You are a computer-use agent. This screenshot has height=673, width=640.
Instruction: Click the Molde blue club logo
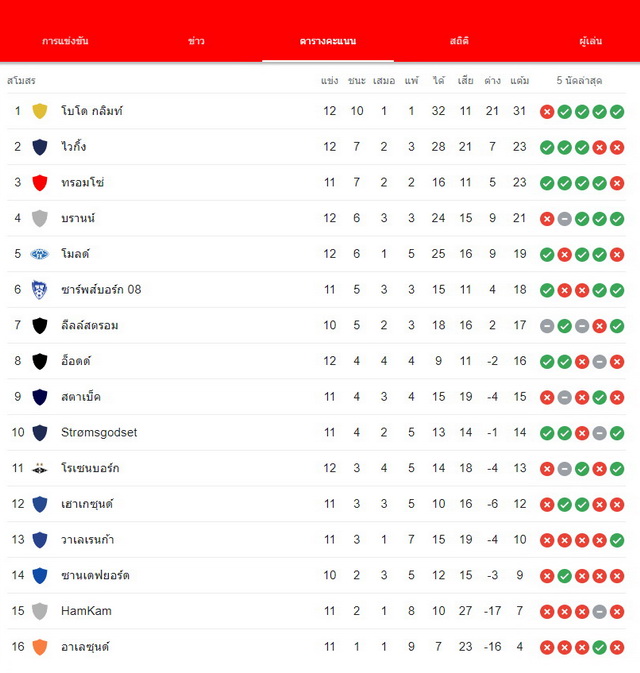click(39, 254)
